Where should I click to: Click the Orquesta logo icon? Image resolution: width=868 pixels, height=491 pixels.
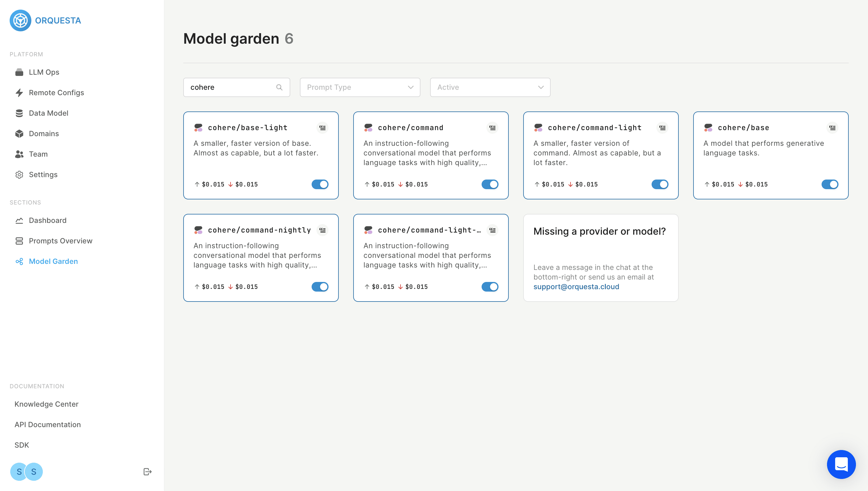click(20, 20)
